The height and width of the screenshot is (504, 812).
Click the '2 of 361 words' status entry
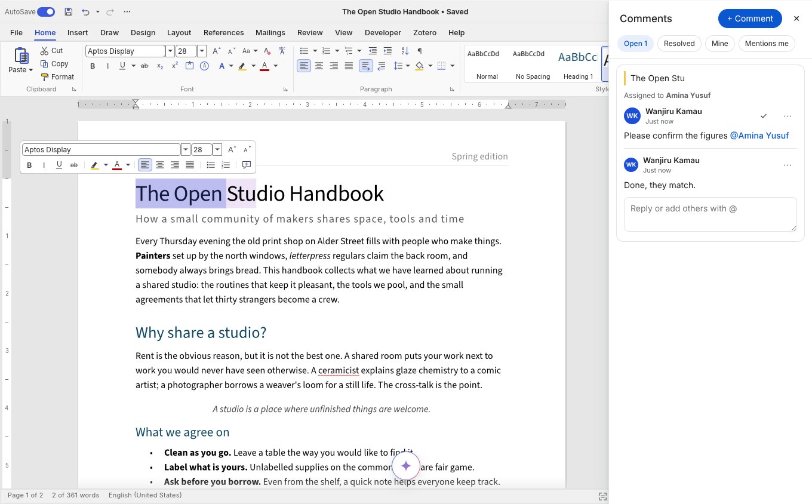75,495
